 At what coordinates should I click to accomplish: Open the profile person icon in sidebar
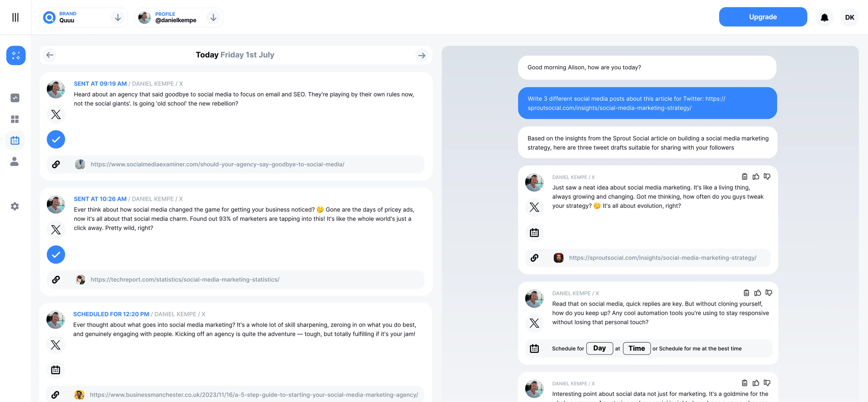pyautogui.click(x=15, y=162)
